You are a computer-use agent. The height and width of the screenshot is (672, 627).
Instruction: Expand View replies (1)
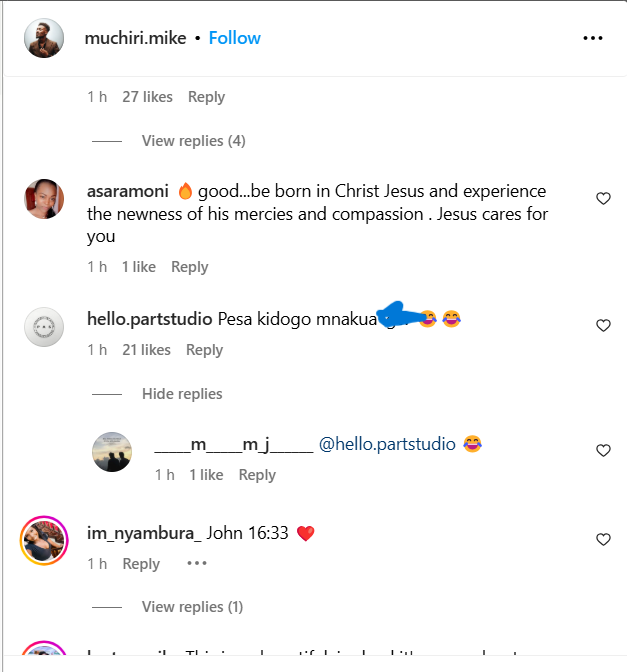(192, 607)
